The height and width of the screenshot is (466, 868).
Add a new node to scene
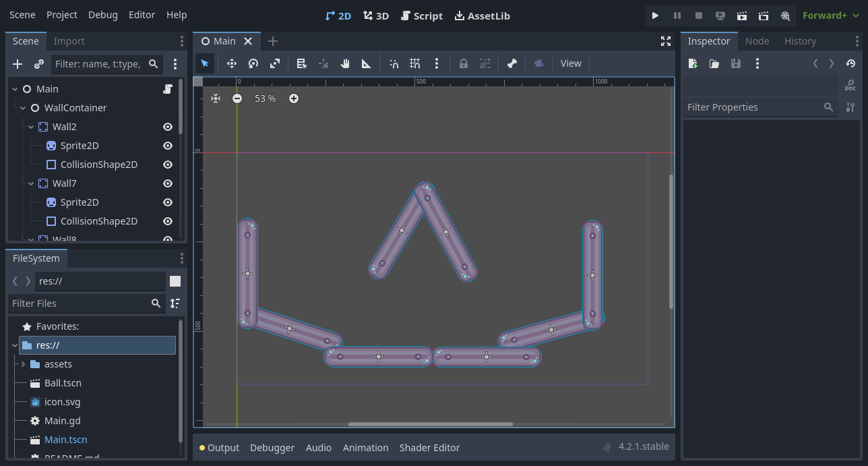tap(18, 64)
